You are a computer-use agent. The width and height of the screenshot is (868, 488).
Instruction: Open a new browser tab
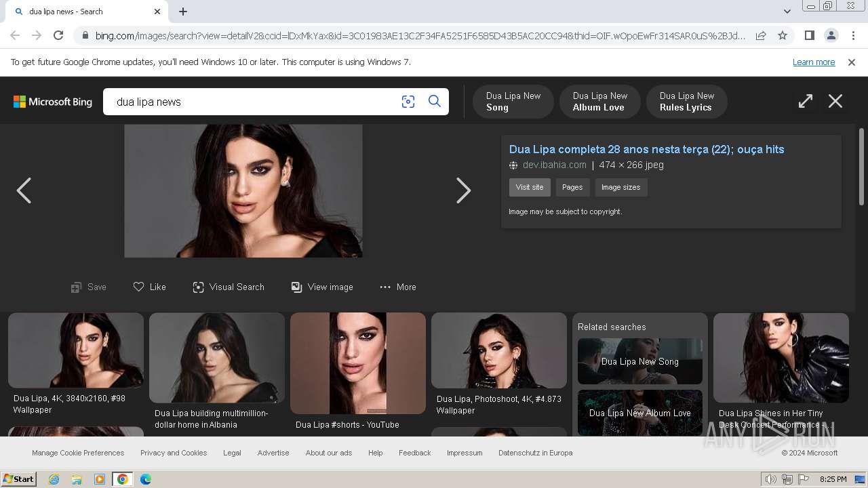click(x=183, y=12)
